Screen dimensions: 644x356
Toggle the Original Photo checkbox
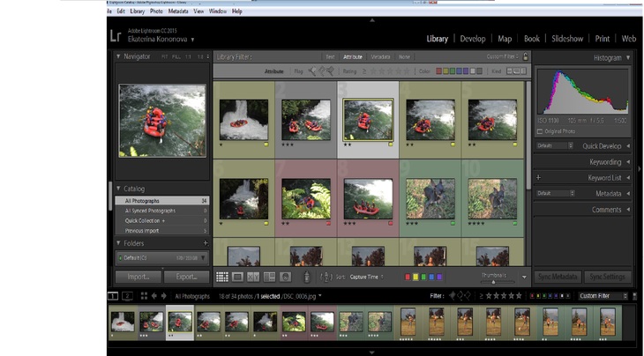click(540, 131)
